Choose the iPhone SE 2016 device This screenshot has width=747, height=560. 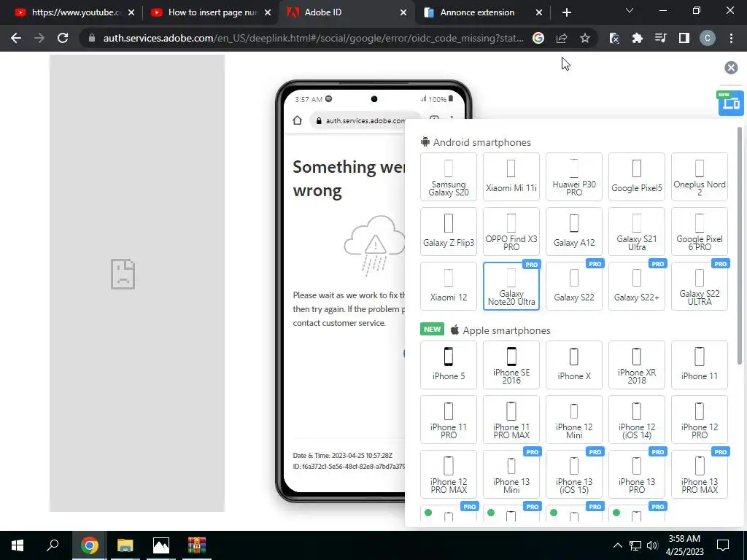tap(511, 365)
